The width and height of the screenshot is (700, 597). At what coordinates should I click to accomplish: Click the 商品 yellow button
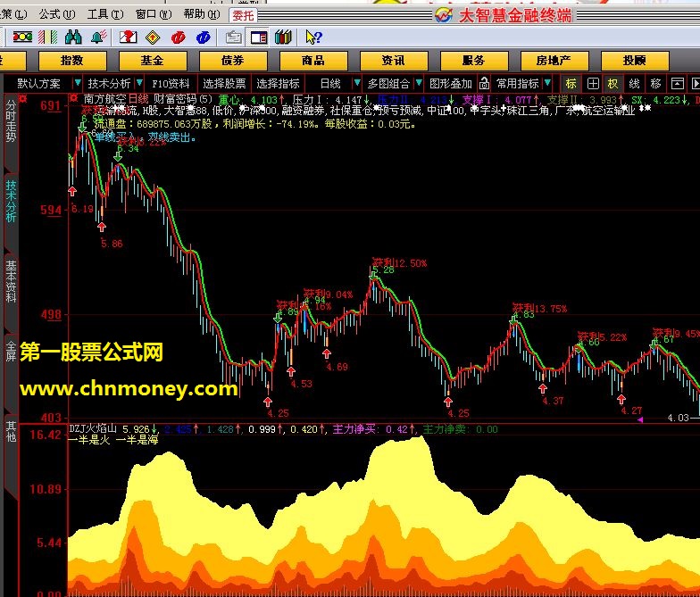(313, 61)
